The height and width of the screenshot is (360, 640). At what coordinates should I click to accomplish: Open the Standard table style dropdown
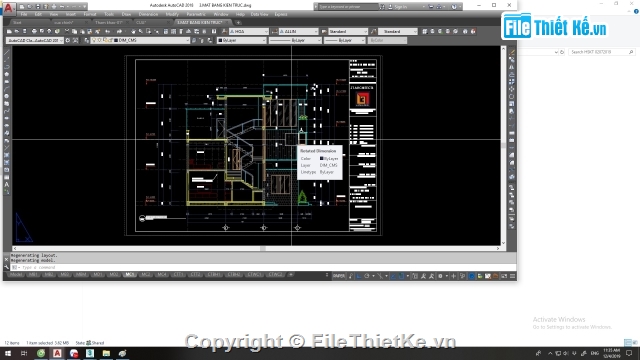[x=348, y=31]
